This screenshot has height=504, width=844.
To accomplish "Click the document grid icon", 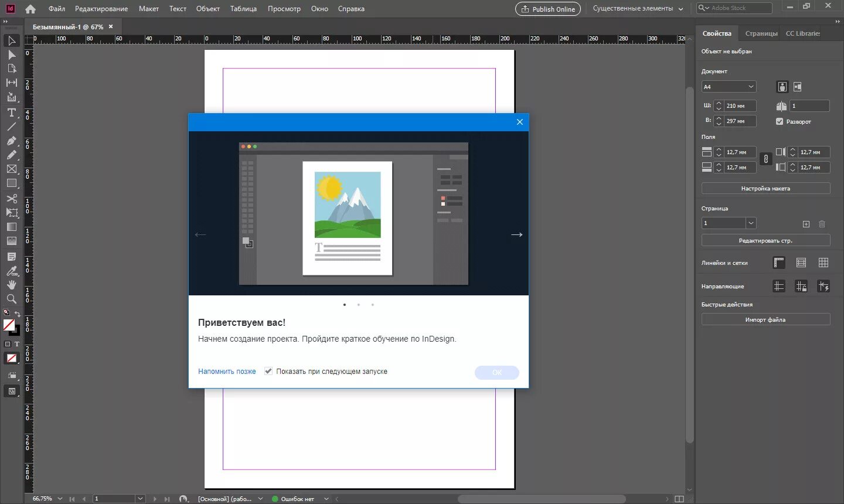I will pyautogui.click(x=824, y=263).
